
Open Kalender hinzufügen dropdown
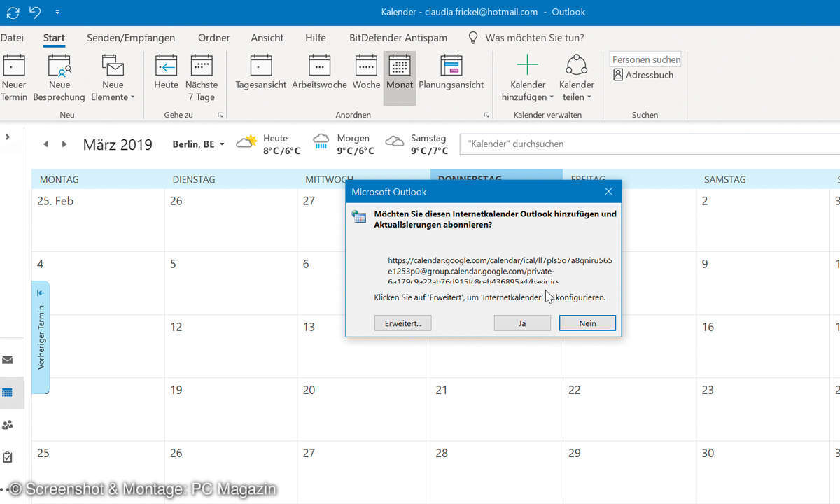pos(527,78)
